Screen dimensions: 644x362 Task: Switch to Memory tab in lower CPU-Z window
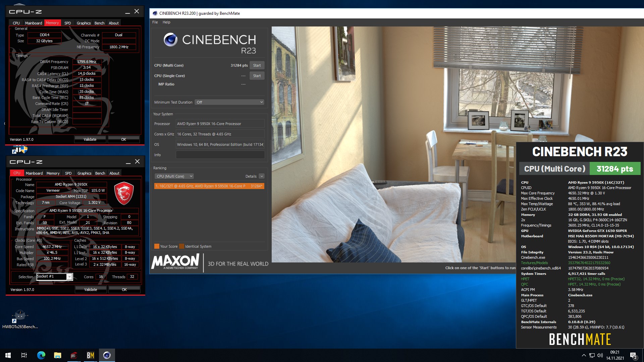(x=53, y=173)
